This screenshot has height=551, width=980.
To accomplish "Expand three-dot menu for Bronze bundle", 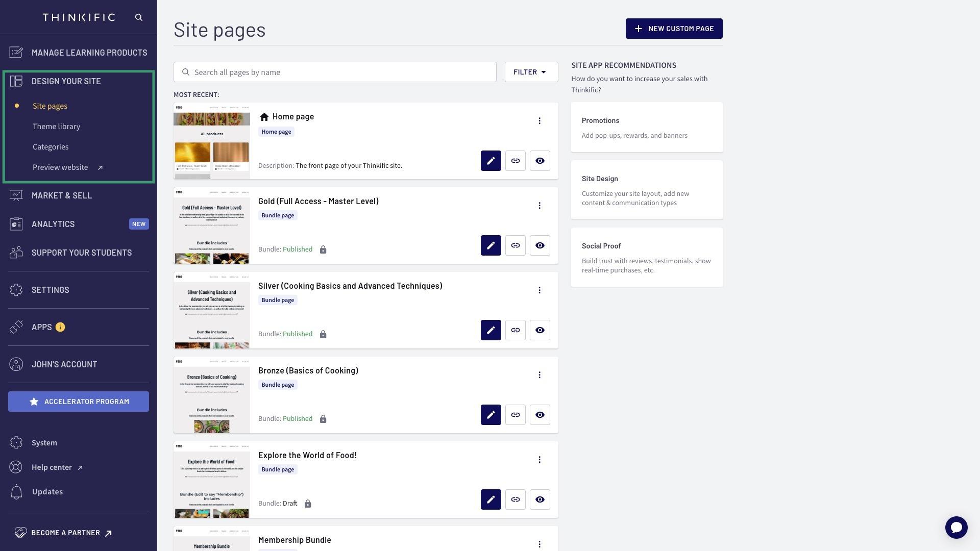I will point(539,375).
